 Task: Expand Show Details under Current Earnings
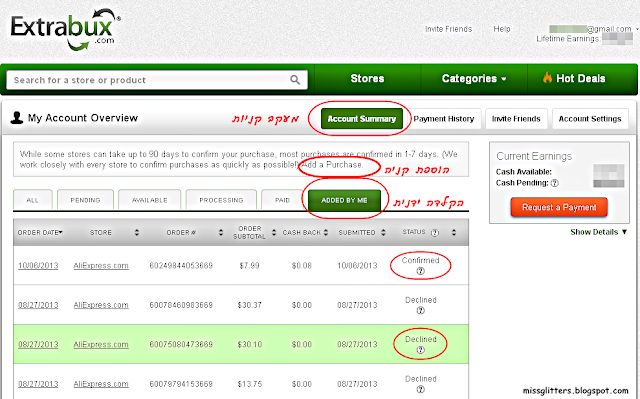(x=598, y=232)
